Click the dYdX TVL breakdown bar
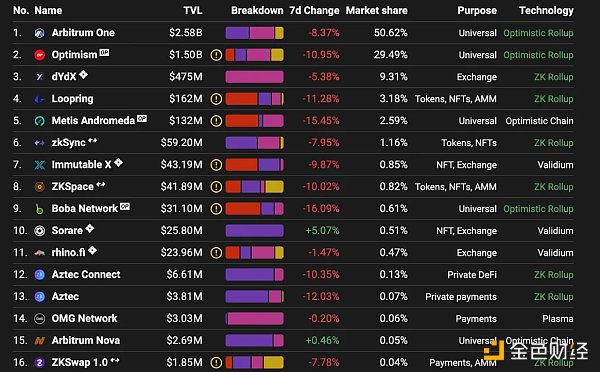 (x=254, y=77)
